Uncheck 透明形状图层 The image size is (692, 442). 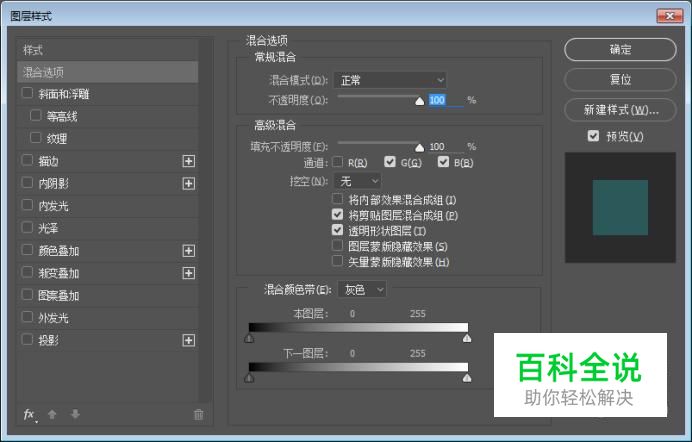(338, 230)
